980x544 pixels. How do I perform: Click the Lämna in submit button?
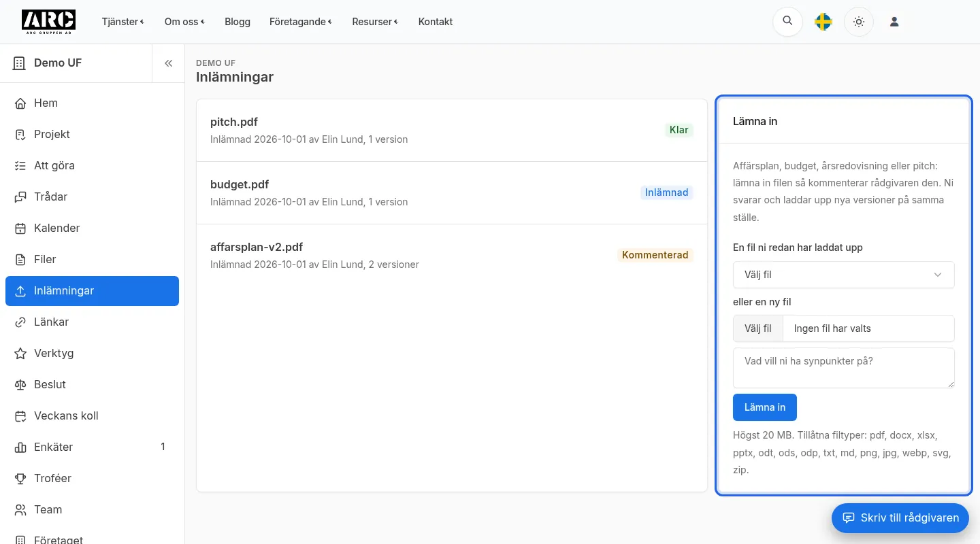pos(765,407)
